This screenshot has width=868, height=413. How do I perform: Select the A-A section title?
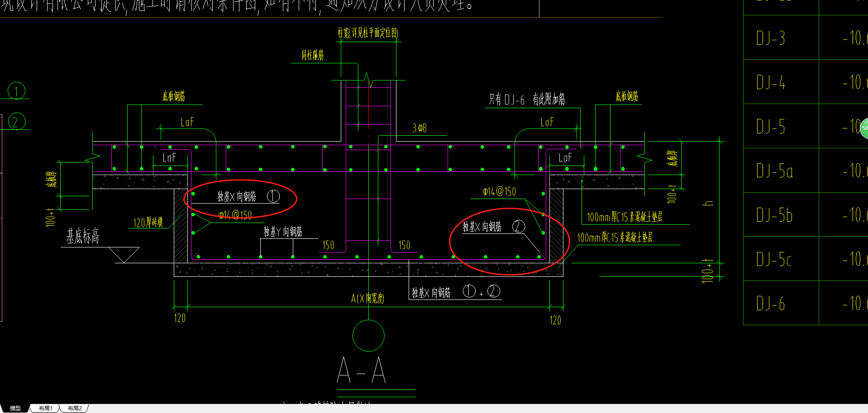[361, 370]
